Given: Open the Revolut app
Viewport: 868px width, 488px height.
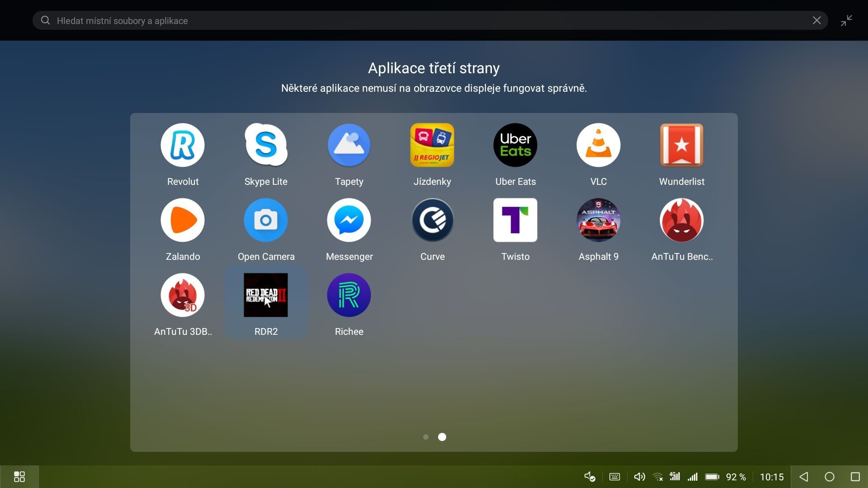Looking at the screenshot, I should tap(183, 145).
